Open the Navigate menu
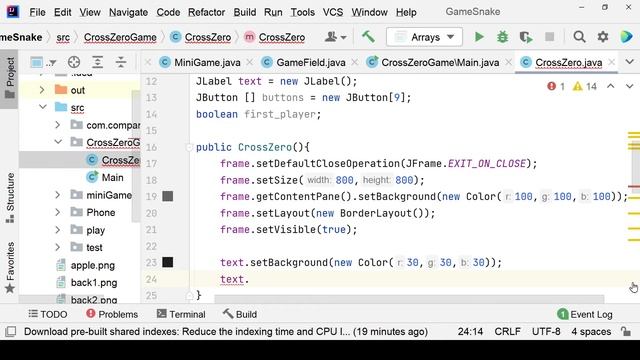Screen dimensions: 640x360 [x=128, y=12]
